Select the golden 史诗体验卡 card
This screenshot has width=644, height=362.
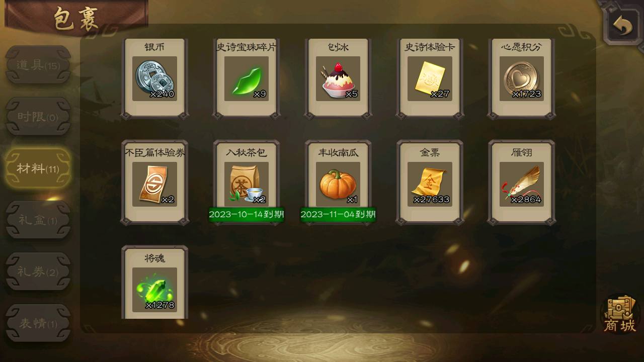430,78
